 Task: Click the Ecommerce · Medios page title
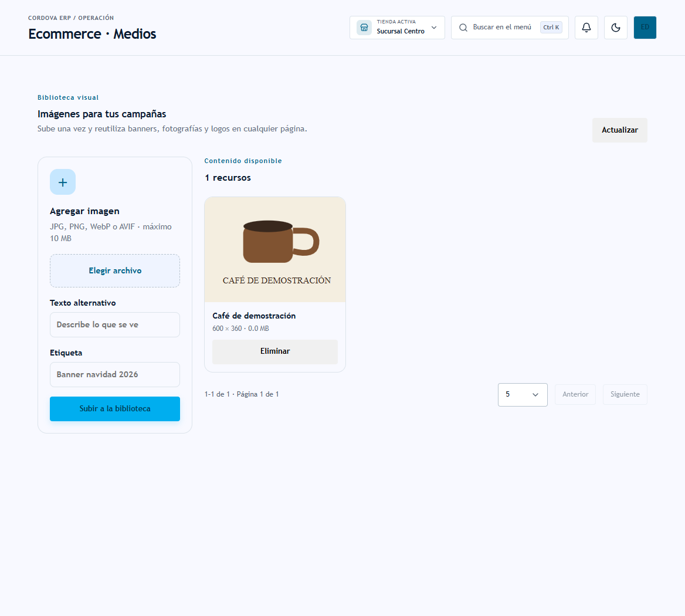pos(92,34)
